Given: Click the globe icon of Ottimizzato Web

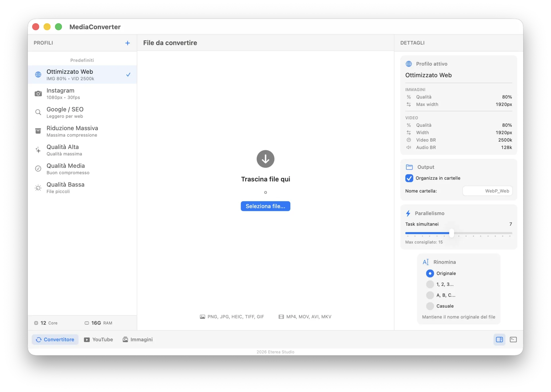Looking at the screenshot, I should (x=38, y=75).
